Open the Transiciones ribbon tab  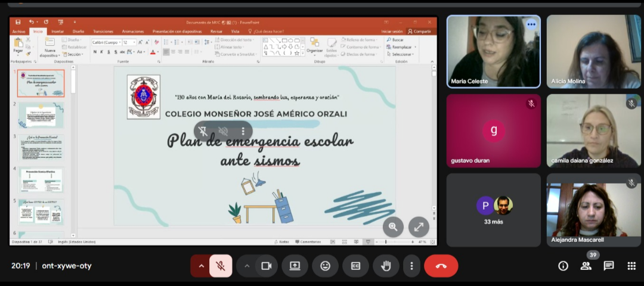click(103, 32)
